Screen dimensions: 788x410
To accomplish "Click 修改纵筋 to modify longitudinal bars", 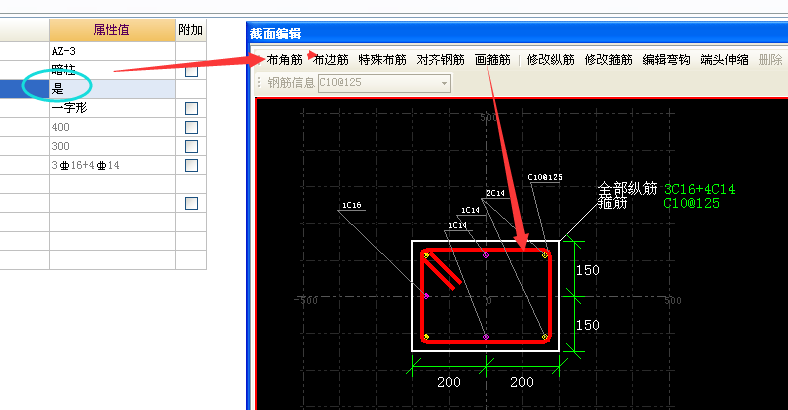I will [x=550, y=60].
